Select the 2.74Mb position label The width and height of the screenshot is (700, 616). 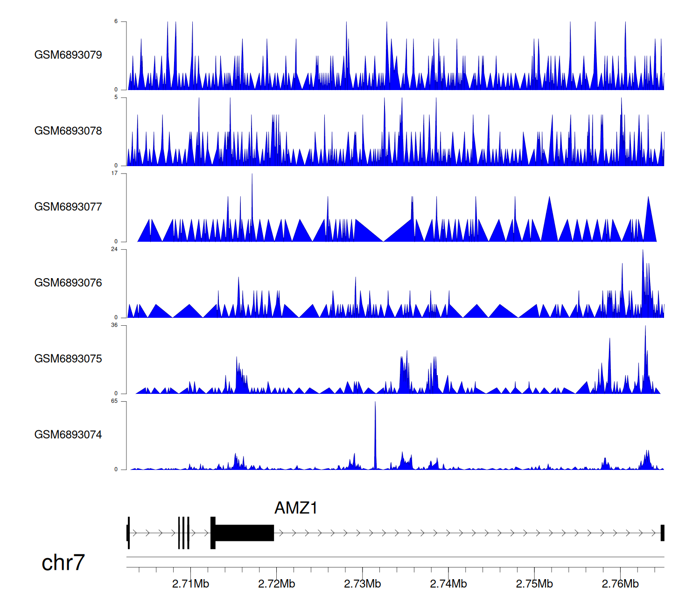pos(448,584)
